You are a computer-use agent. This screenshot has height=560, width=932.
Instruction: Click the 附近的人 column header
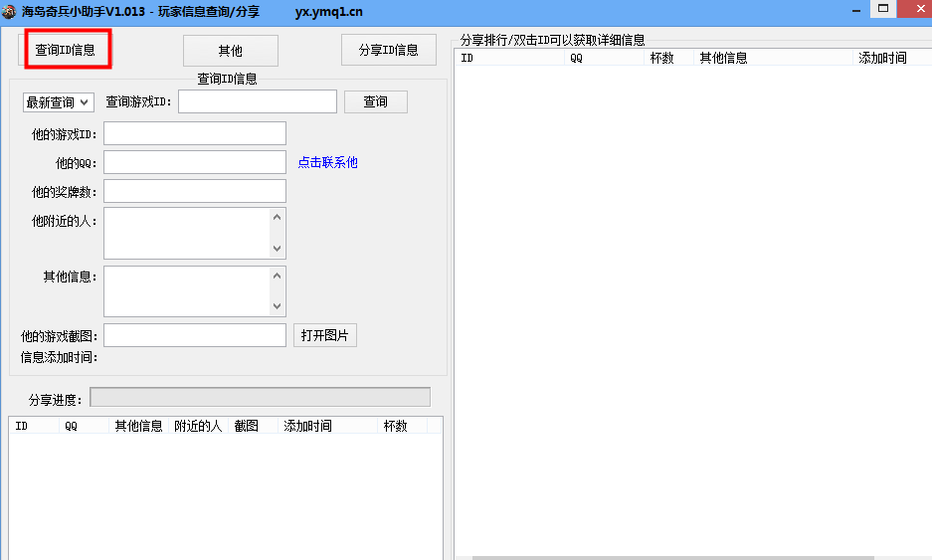199,426
